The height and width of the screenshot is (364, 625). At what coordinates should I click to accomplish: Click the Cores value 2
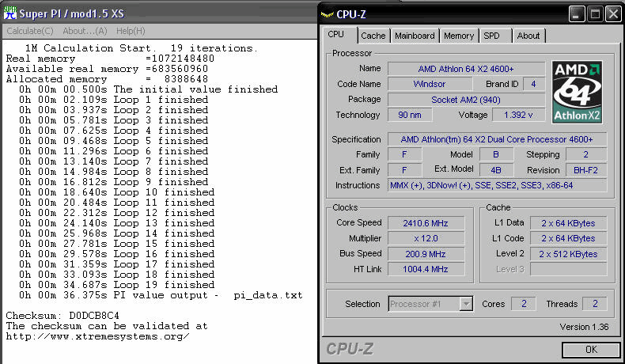pyautogui.click(x=524, y=304)
